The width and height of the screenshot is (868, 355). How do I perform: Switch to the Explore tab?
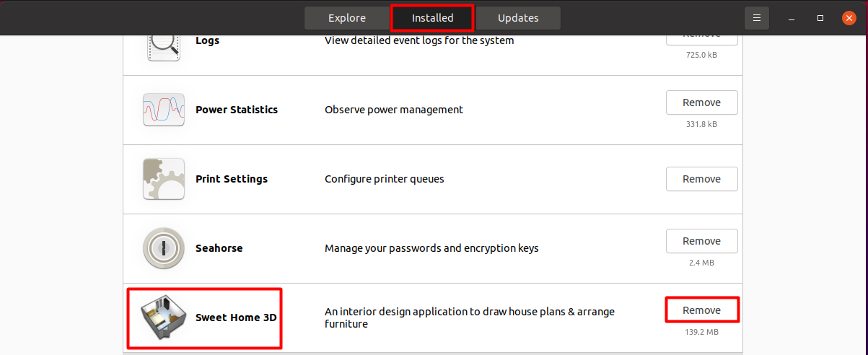[347, 18]
